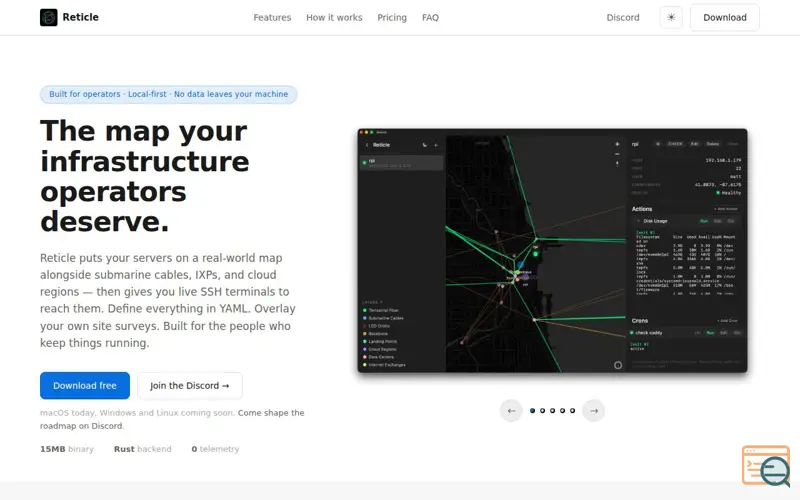Toggle the Submarine Cables layer
The width and height of the screenshot is (800, 500).
(383, 318)
